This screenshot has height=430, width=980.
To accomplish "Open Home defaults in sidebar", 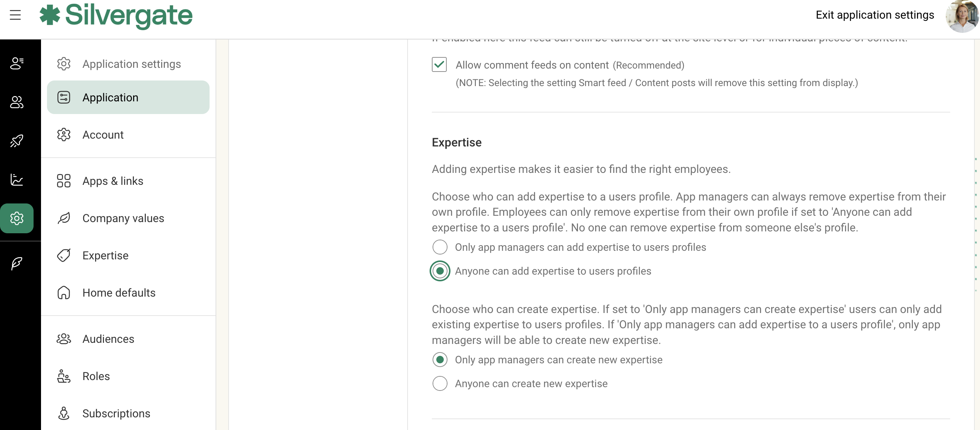I will click(x=119, y=293).
